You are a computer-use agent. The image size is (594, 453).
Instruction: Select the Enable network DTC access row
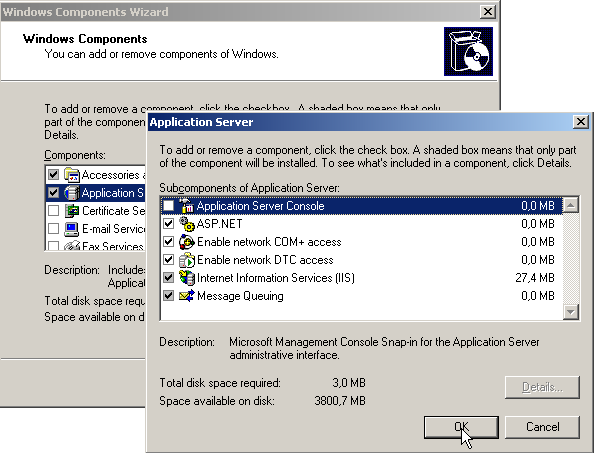[x=361, y=260]
